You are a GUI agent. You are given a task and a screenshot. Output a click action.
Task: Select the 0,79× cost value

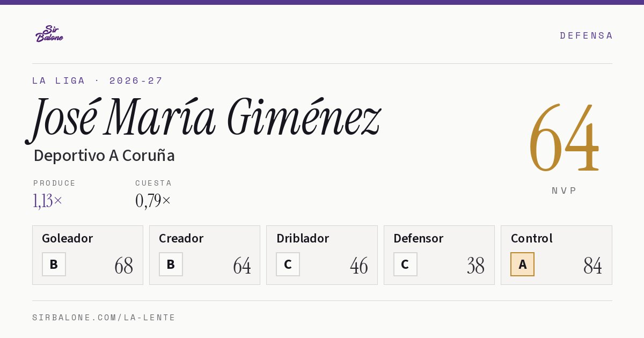153,201
